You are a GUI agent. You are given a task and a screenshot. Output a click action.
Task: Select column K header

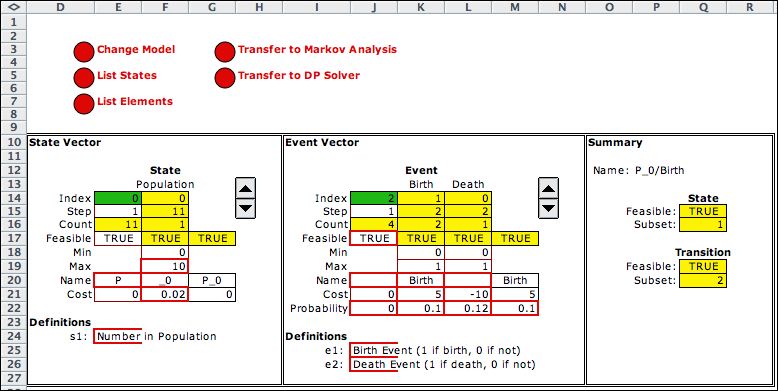421,7
